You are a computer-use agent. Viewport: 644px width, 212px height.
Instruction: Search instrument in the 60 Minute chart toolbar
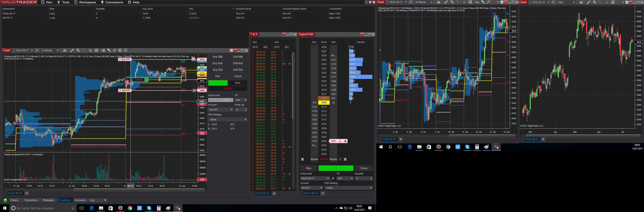pos(411,2)
